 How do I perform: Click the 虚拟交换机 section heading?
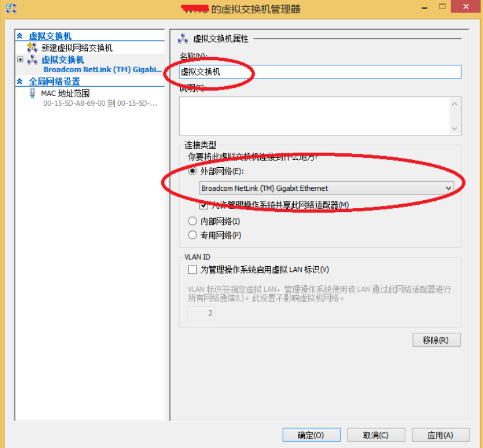click(50, 36)
